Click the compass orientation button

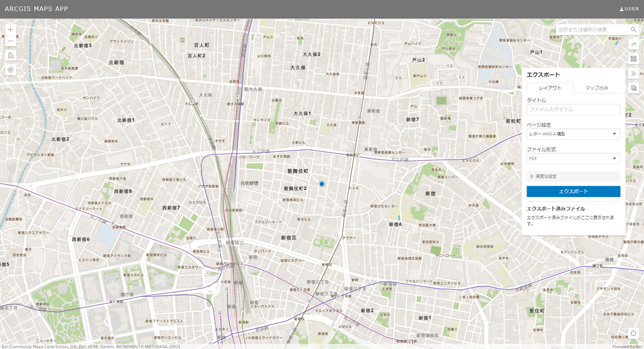(11, 70)
